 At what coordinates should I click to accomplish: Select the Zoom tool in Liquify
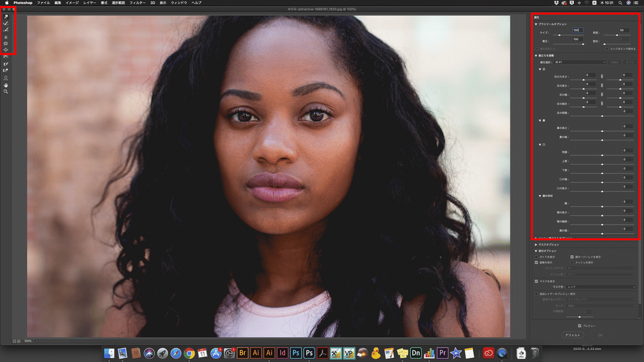[6, 92]
